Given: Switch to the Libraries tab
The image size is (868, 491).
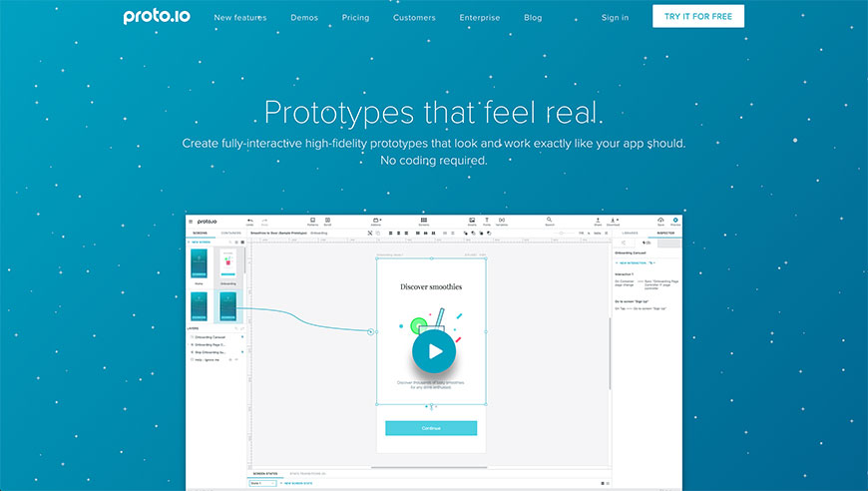Looking at the screenshot, I should click(630, 233).
